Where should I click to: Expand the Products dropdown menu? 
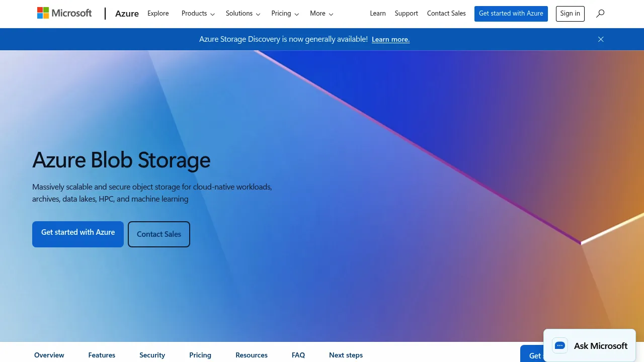point(198,14)
